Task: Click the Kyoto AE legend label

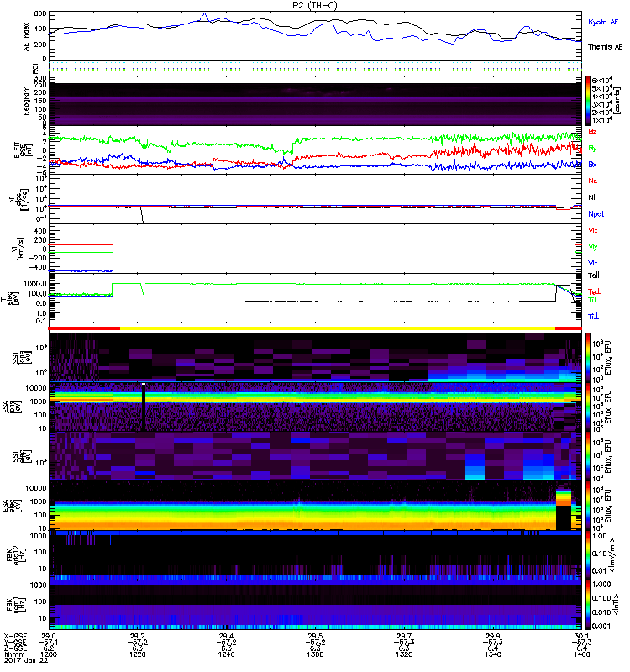Action: click(x=603, y=22)
